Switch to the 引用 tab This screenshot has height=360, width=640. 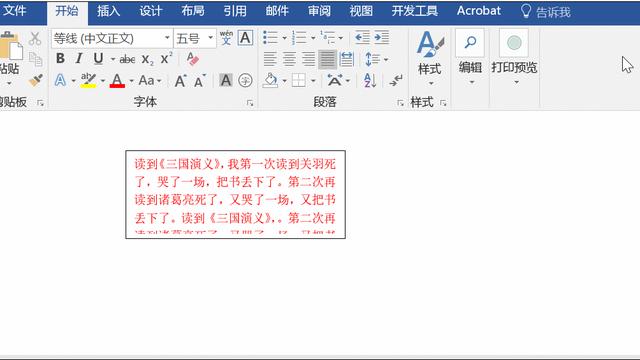[x=235, y=11]
